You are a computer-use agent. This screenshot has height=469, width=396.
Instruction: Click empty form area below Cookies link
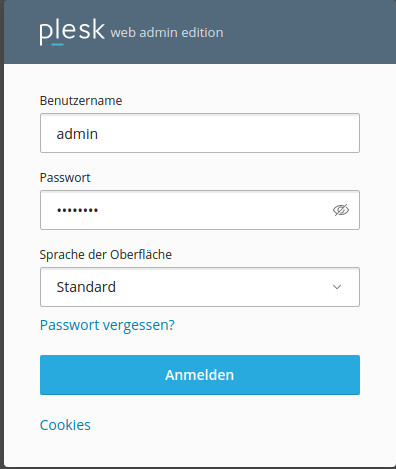[200, 450]
